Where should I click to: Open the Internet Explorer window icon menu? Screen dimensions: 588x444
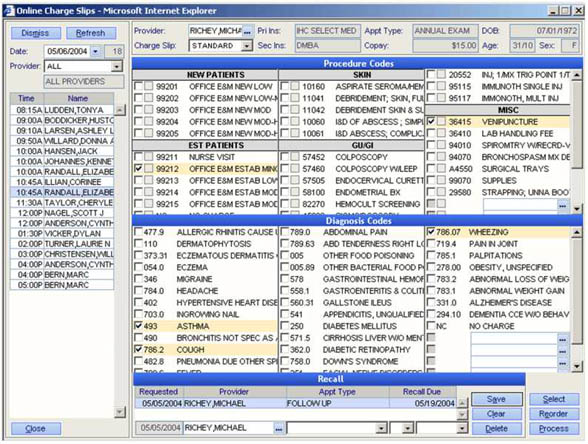8,10
